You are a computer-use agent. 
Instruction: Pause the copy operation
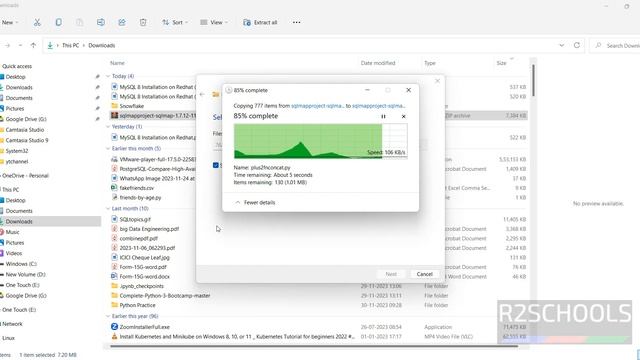point(383,116)
